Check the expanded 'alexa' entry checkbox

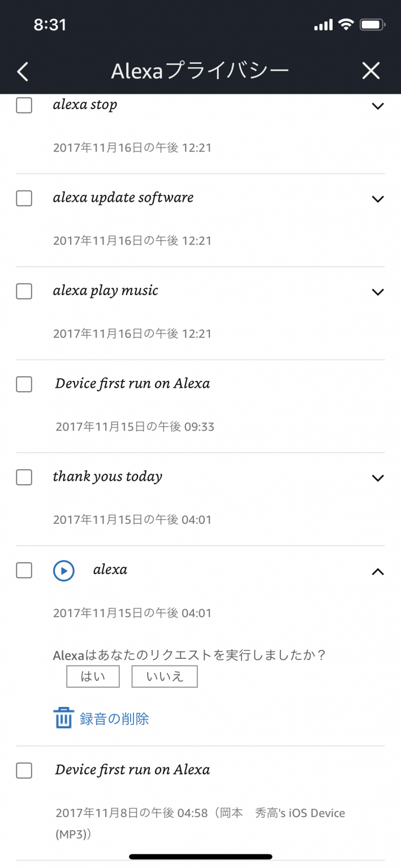pos(24,571)
